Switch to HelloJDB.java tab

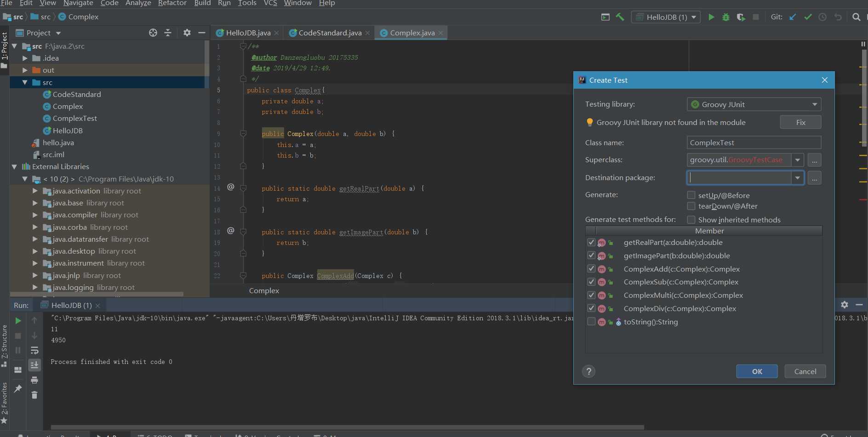tap(248, 33)
